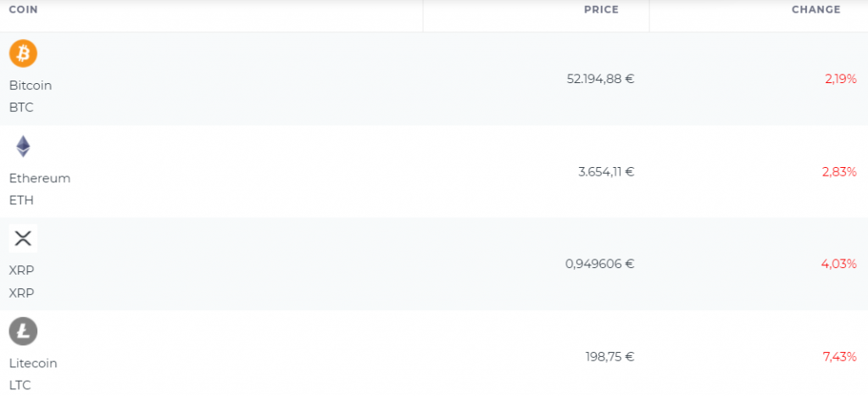
Task: Click the gray Litecoin logo icon
Action: [x=23, y=332]
